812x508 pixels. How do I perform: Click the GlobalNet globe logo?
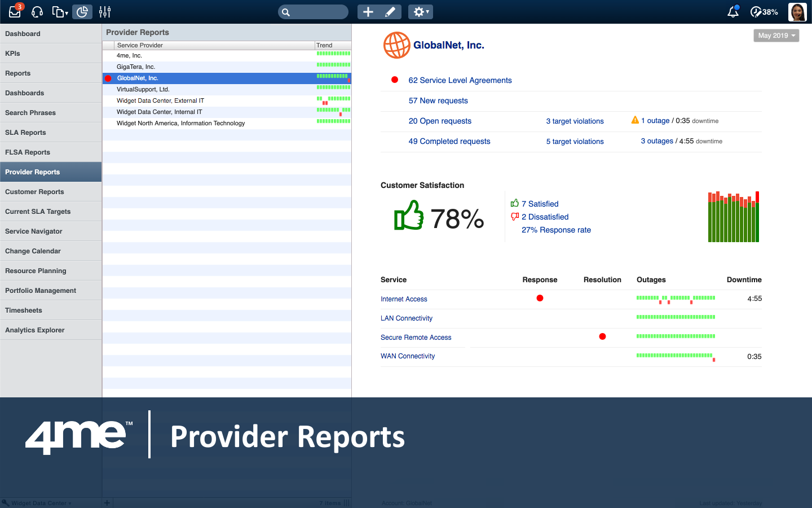pos(397,45)
